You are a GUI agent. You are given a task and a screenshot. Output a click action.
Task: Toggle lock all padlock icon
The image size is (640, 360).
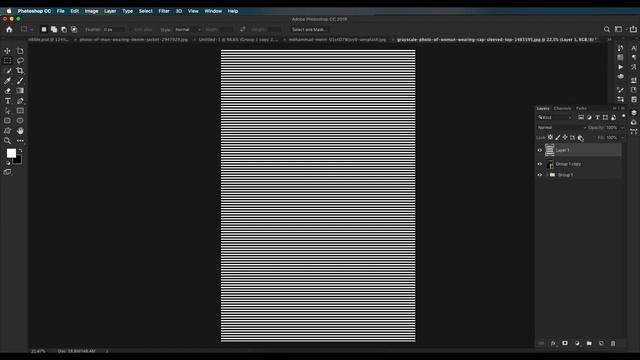pos(580,138)
